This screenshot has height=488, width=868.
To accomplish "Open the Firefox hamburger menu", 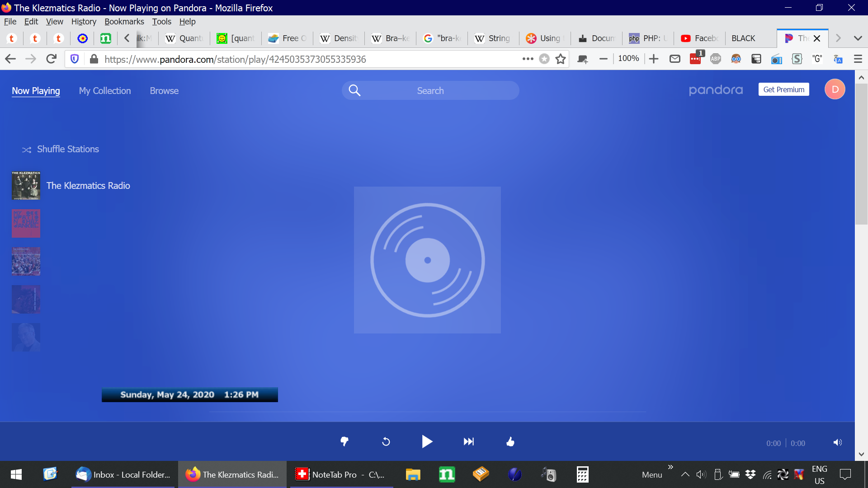I will (858, 59).
